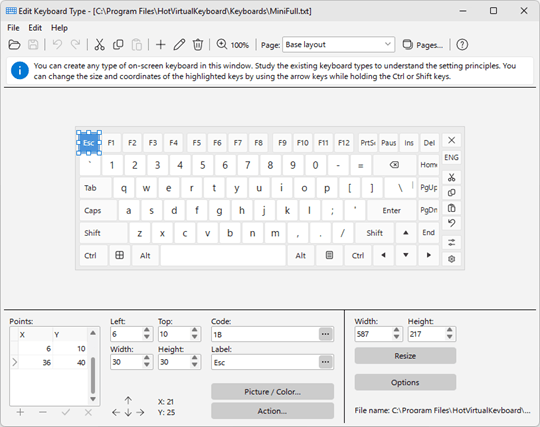Click the Redo arrow in toolbar
The height and width of the screenshot is (427, 540).
75,45
